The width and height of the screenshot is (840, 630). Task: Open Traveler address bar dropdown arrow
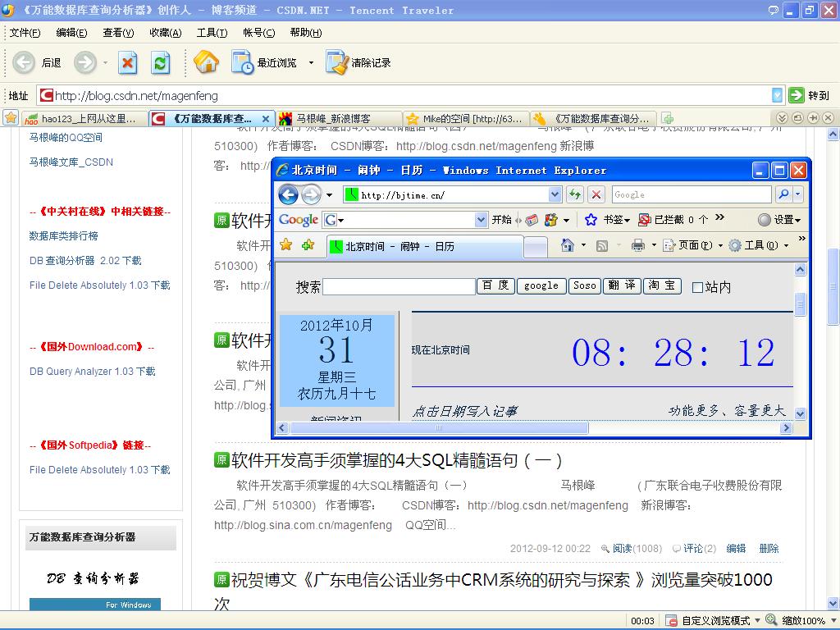[x=777, y=95]
